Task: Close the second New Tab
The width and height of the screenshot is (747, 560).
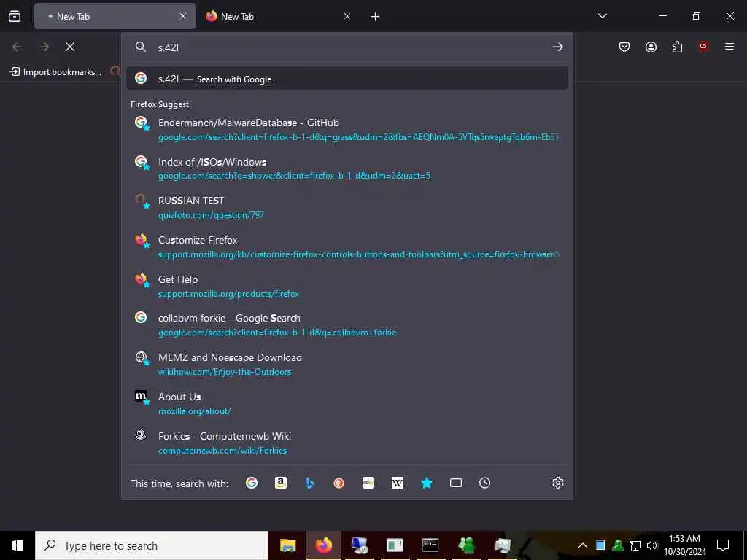Action: pyautogui.click(x=347, y=16)
